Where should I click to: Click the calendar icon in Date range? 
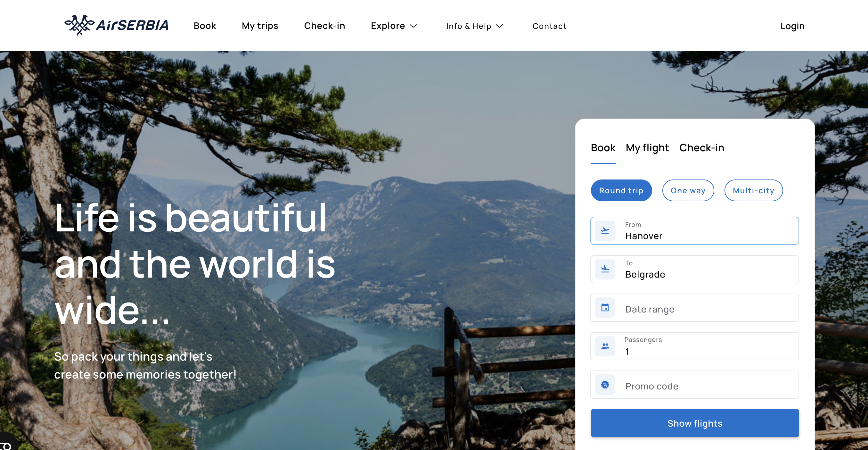pos(605,307)
